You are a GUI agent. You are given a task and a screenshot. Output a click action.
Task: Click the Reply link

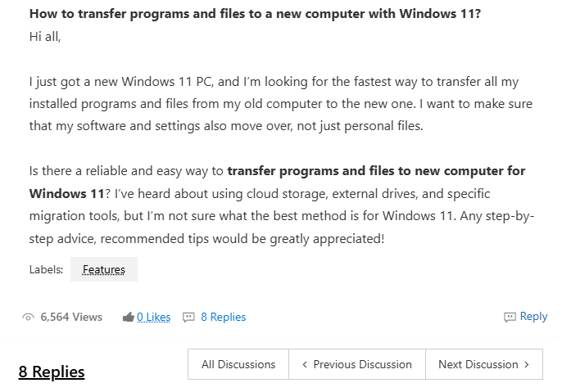click(533, 316)
